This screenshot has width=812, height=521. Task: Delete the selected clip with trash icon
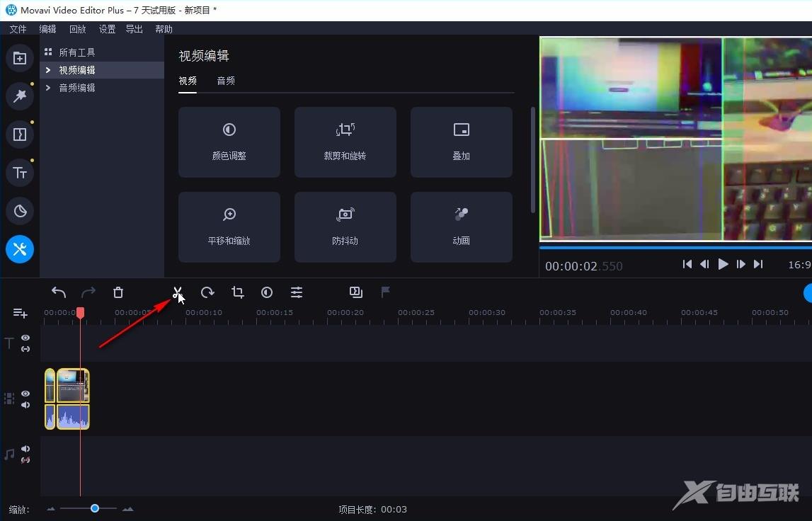pos(118,292)
